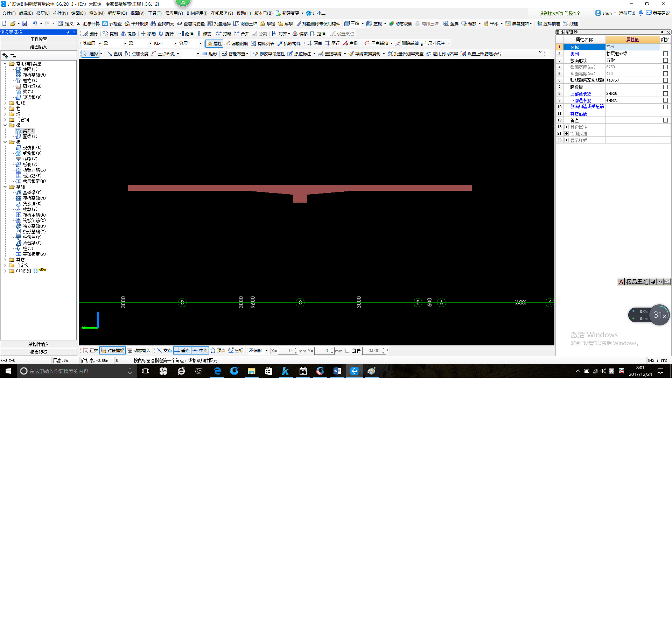Click 批量选择 batch select tool

point(219,23)
